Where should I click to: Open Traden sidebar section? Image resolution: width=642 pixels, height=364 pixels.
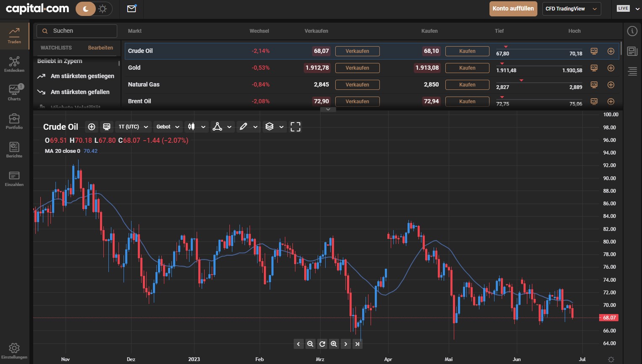point(14,36)
